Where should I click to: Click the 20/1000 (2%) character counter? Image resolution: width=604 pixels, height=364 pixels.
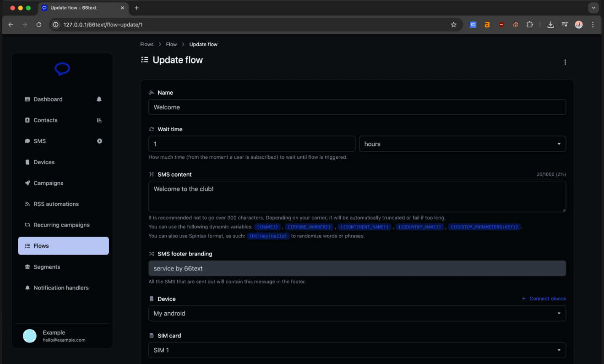point(551,174)
